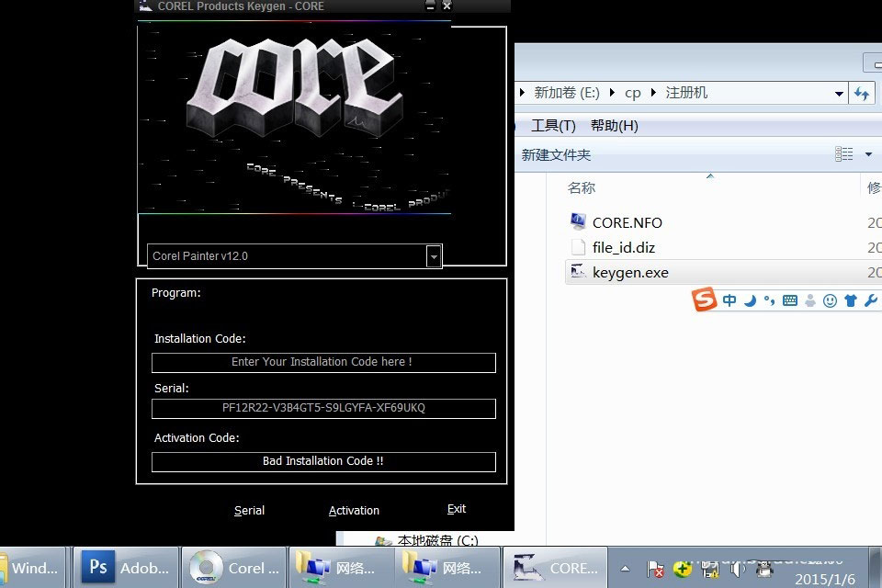Click the Activation button in keygen
The width and height of the screenshot is (882, 588).
354,510
